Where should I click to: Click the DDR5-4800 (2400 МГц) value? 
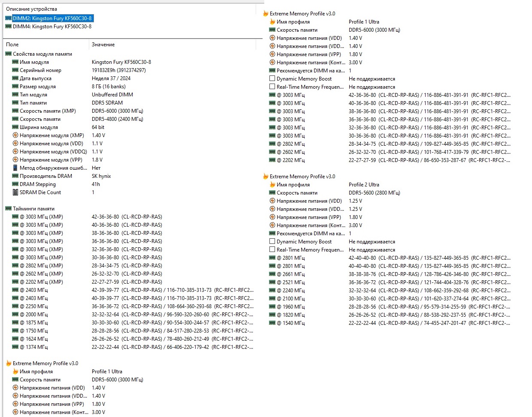coord(118,119)
